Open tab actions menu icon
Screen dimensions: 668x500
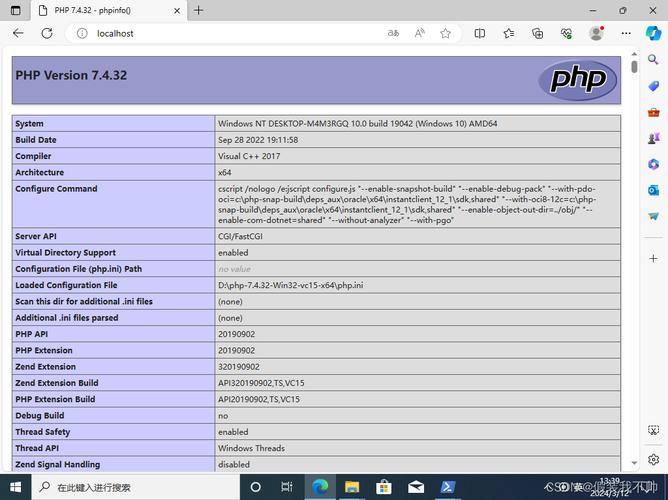pos(15,11)
